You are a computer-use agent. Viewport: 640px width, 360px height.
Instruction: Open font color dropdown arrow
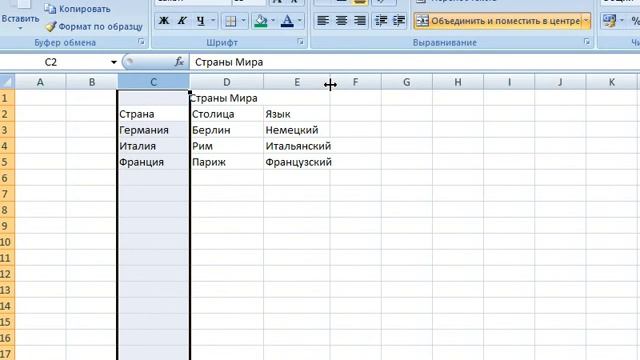(x=300, y=21)
